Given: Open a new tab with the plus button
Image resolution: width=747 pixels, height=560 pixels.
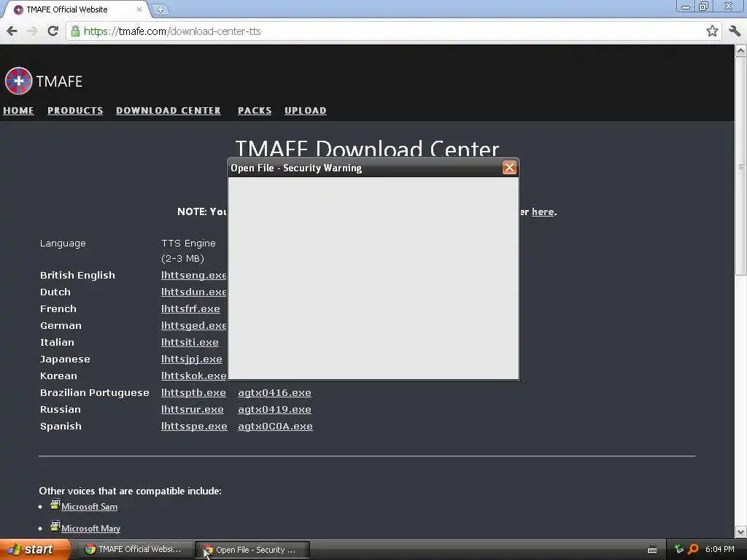Looking at the screenshot, I should tap(160, 9).
